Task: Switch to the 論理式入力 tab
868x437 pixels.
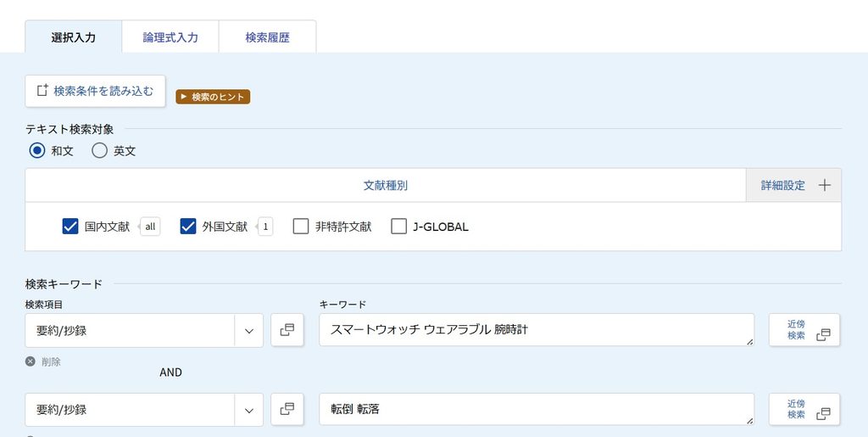Action: coord(170,37)
